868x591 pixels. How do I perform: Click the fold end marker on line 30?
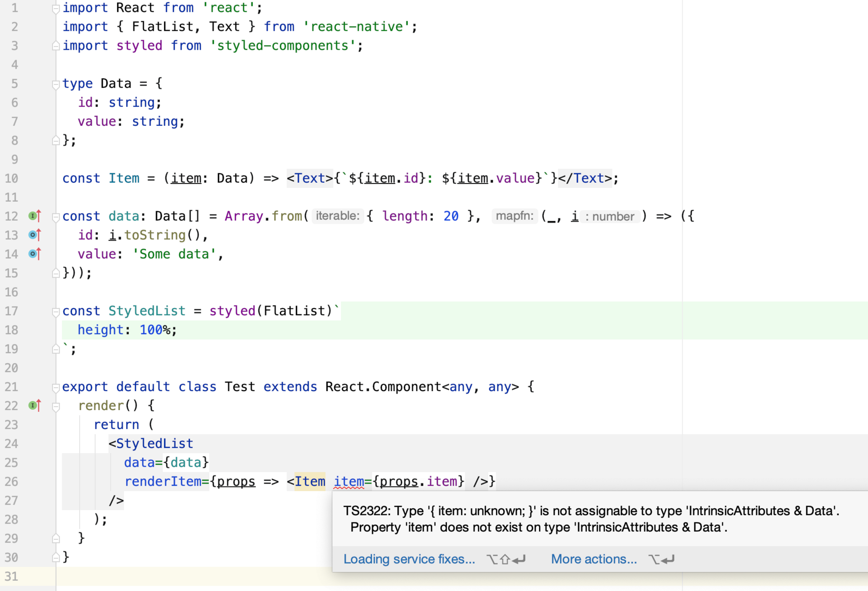tap(56, 558)
